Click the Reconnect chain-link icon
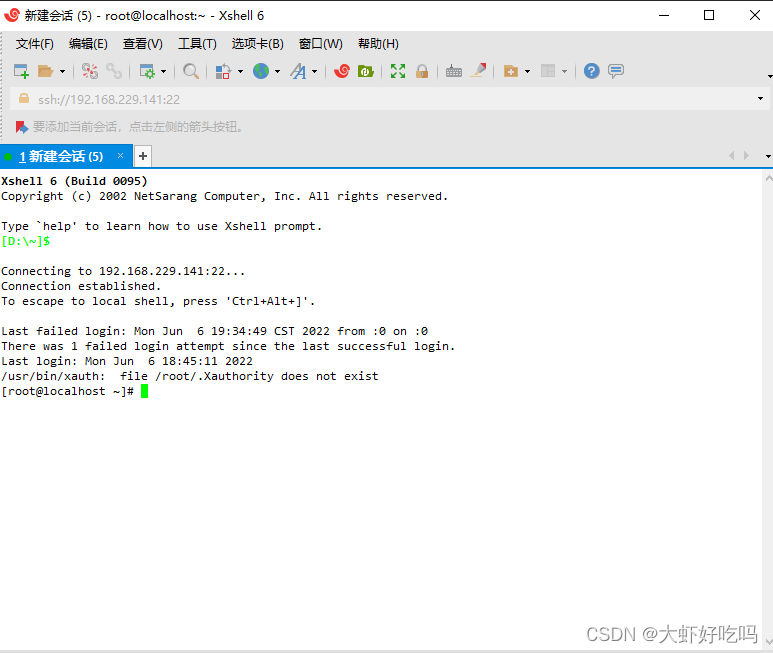The height and width of the screenshot is (653, 773). coord(114,71)
